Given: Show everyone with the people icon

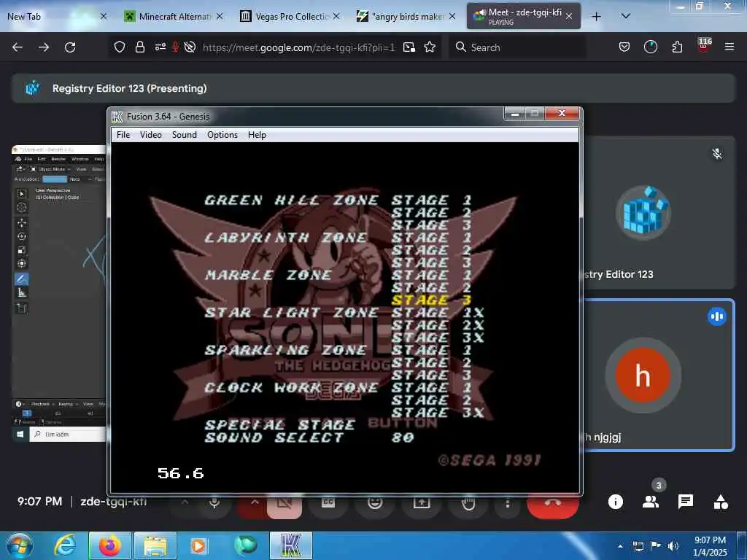Looking at the screenshot, I should 650,501.
